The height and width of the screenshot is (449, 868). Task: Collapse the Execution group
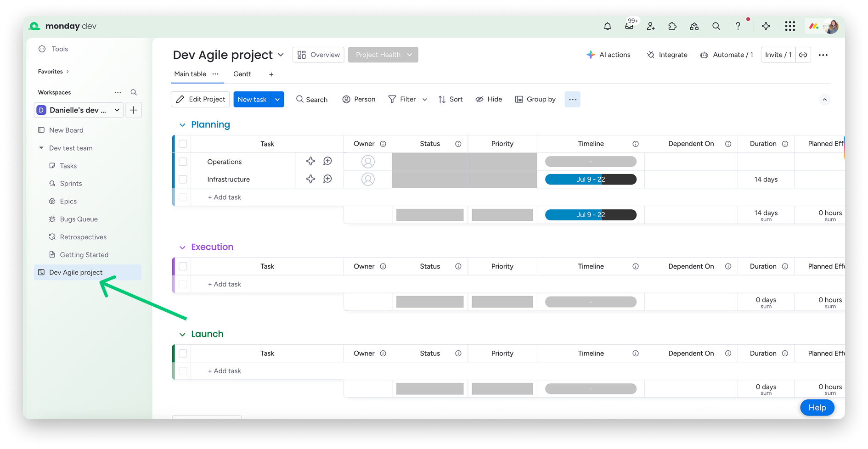tap(182, 247)
